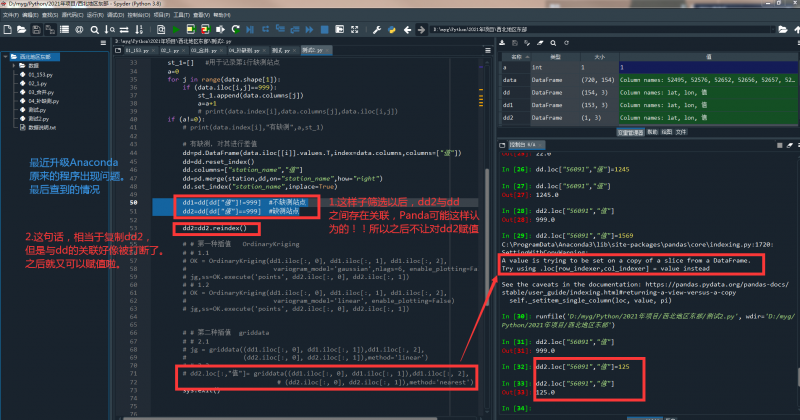Viewport: 800px width, 420px height.
Task: Click the New file icon in toolbar
Action: pyautogui.click(x=6, y=30)
